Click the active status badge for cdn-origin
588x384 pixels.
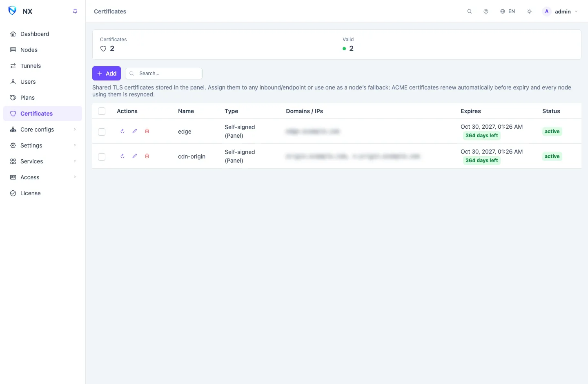point(552,156)
